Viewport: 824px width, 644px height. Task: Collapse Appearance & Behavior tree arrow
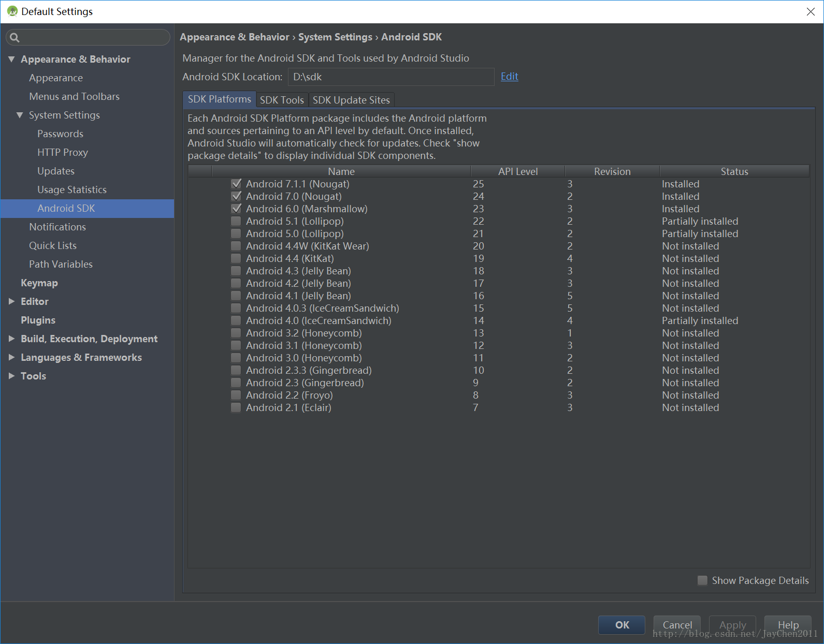[x=11, y=59]
